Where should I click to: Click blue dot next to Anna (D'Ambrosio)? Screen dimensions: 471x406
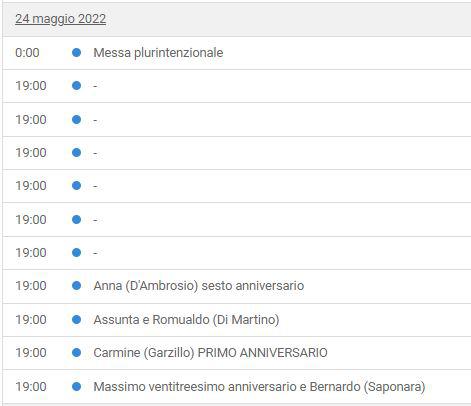tap(76, 286)
